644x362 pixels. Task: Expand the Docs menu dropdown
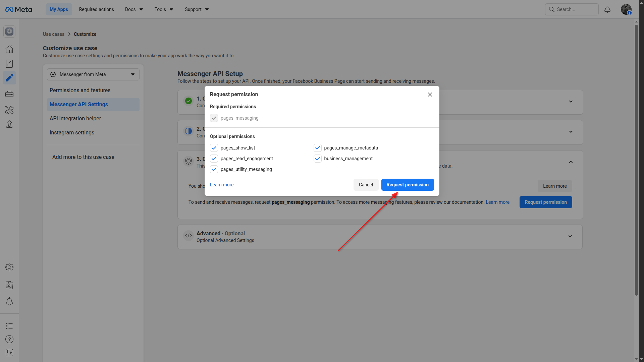pos(134,9)
